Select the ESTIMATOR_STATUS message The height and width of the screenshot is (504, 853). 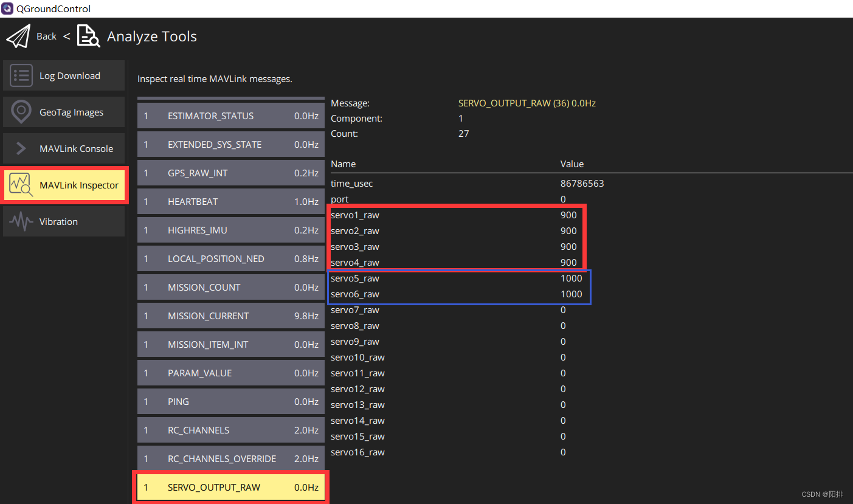[231, 116]
